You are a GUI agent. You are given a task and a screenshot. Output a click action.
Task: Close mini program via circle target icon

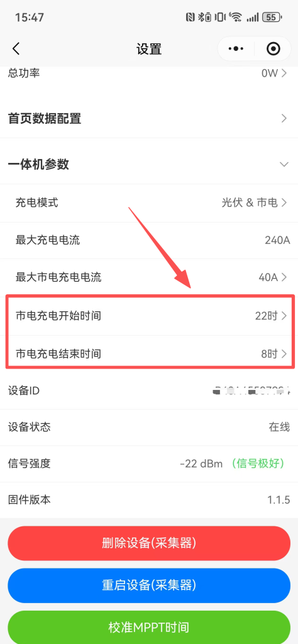[273, 49]
